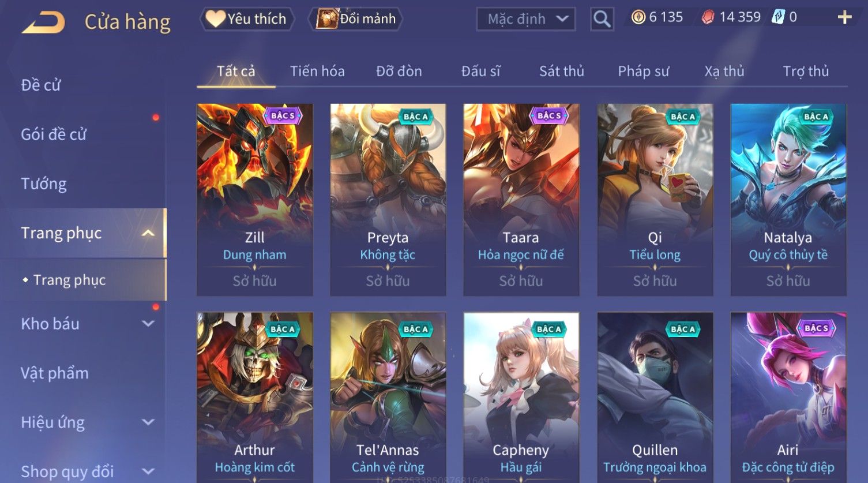Tap the red gem currency icon

tap(708, 17)
